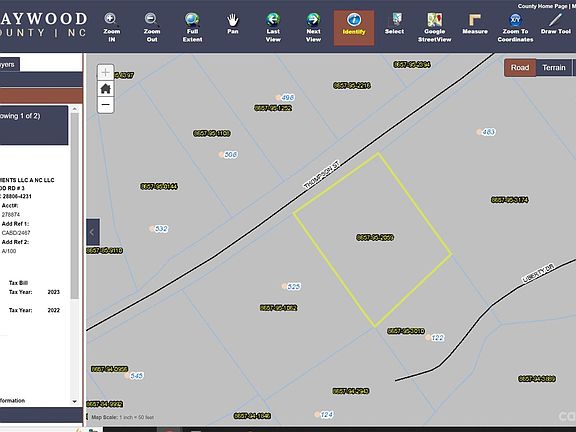Click the Tax Bill heading

[18, 283]
